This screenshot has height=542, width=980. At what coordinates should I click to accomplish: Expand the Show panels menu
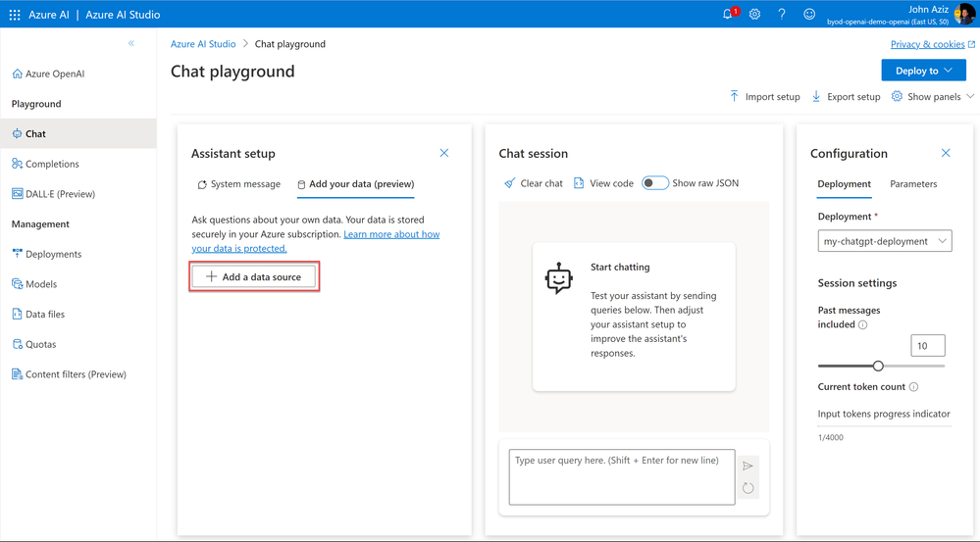click(933, 97)
